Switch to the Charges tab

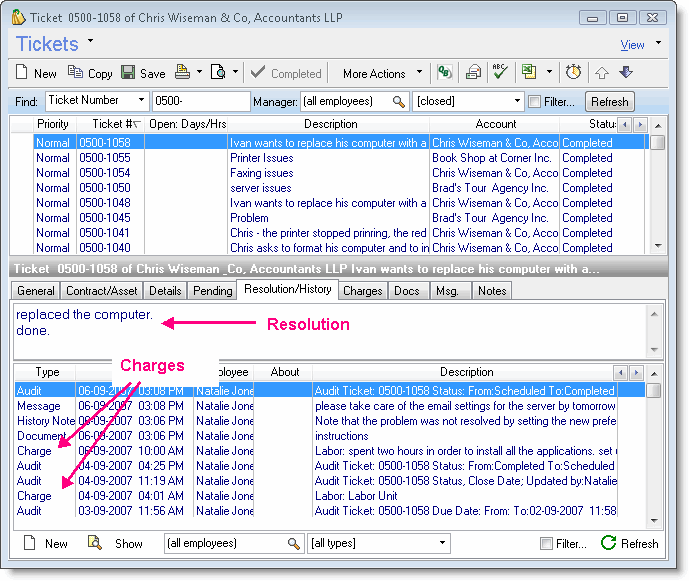(x=362, y=291)
